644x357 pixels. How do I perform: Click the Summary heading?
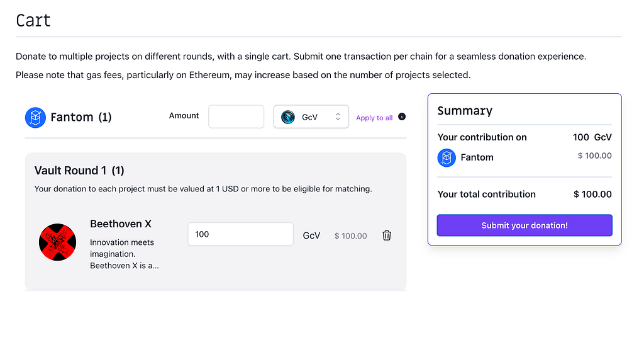coord(465,111)
